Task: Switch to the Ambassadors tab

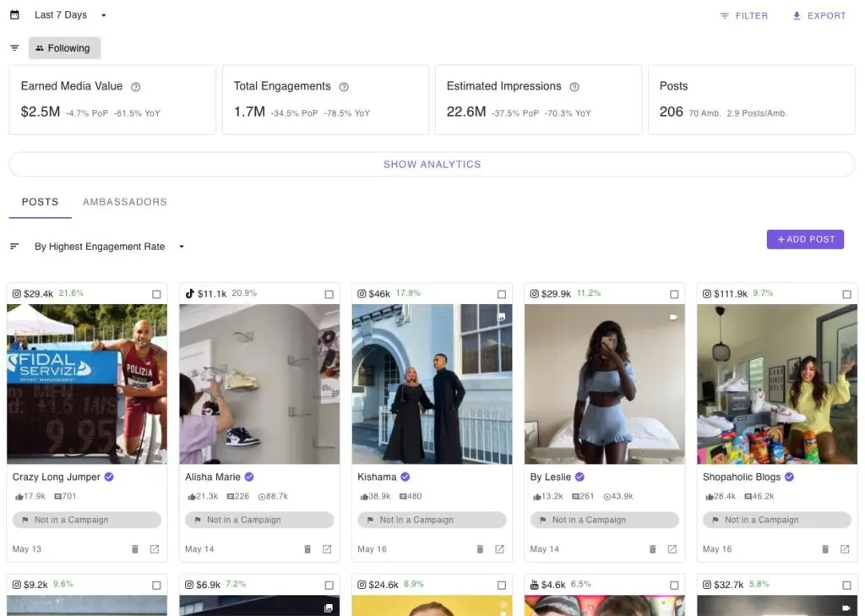Action: pyautogui.click(x=125, y=202)
